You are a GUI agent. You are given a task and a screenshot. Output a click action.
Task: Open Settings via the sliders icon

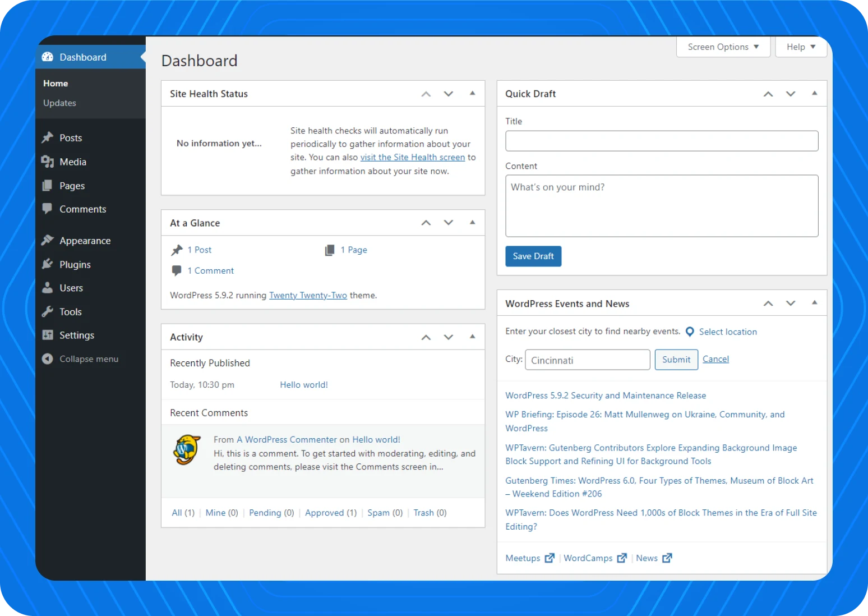[47, 335]
